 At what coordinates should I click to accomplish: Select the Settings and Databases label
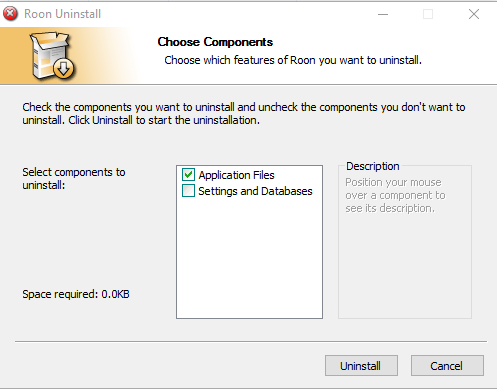(x=255, y=191)
